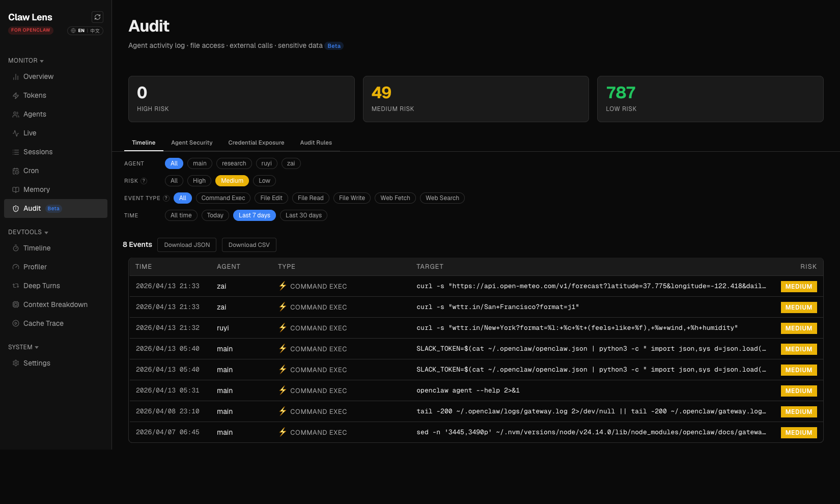Click the Settings gear icon
The height and width of the screenshot is (504, 840).
tap(16, 363)
